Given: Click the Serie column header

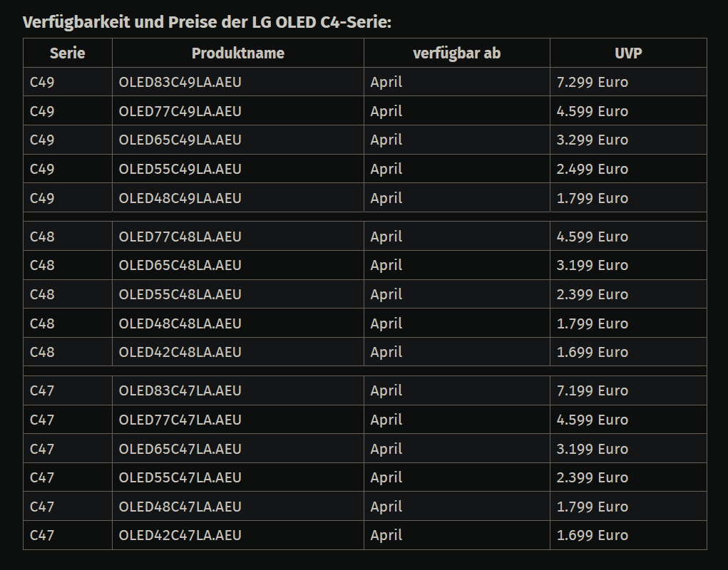Looking at the screenshot, I should coord(67,53).
